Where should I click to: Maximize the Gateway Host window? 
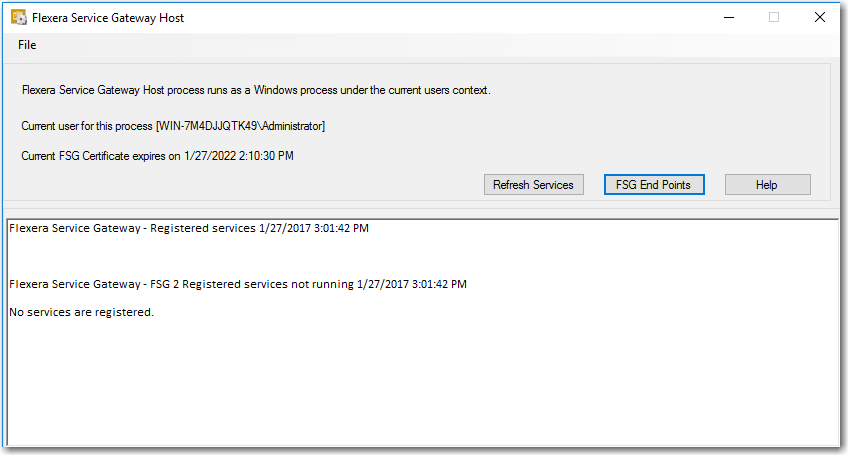click(774, 17)
